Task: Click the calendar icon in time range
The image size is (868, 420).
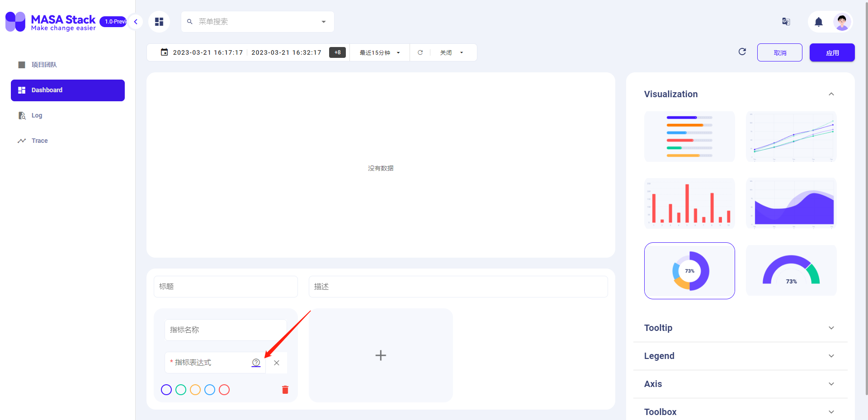Action: pos(165,52)
